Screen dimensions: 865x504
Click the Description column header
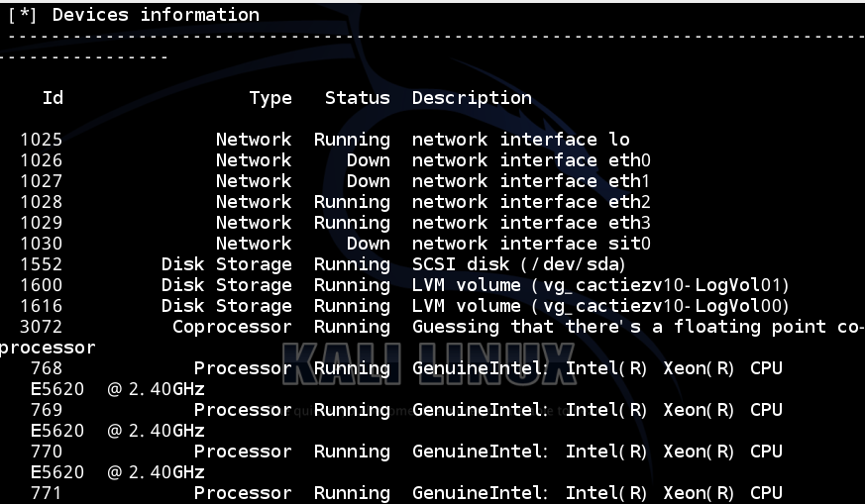(x=472, y=98)
